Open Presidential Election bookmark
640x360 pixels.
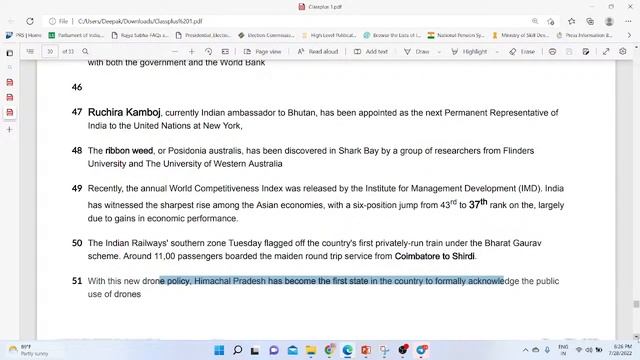tap(203, 36)
